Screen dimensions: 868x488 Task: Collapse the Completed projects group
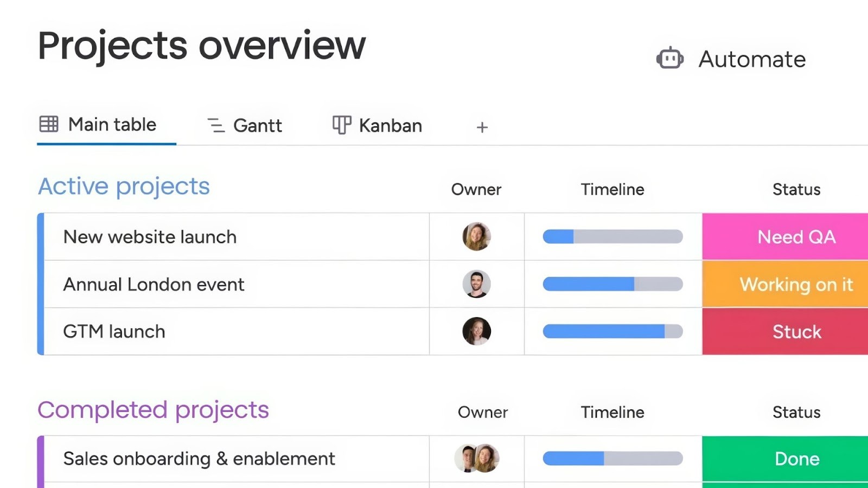coord(152,410)
